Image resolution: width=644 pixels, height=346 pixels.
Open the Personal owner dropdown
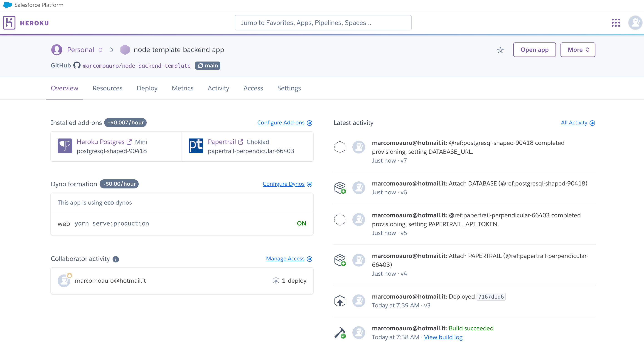coord(84,49)
